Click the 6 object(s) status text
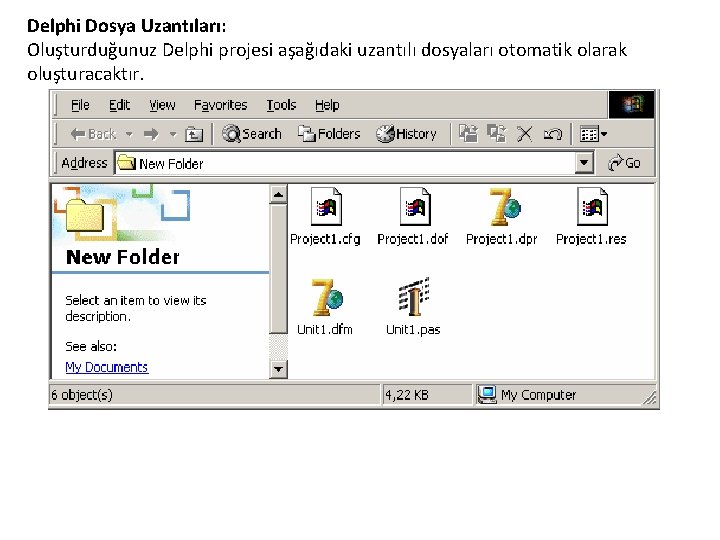The image size is (720, 540). point(82,395)
